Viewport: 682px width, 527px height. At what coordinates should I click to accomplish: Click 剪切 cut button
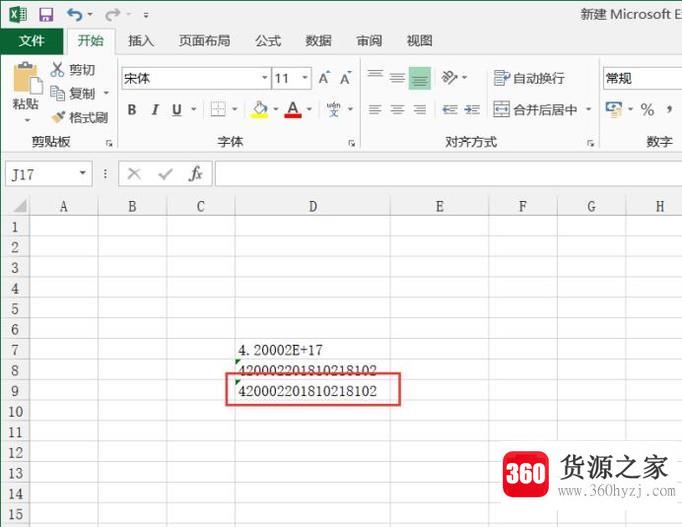pos(72,70)
